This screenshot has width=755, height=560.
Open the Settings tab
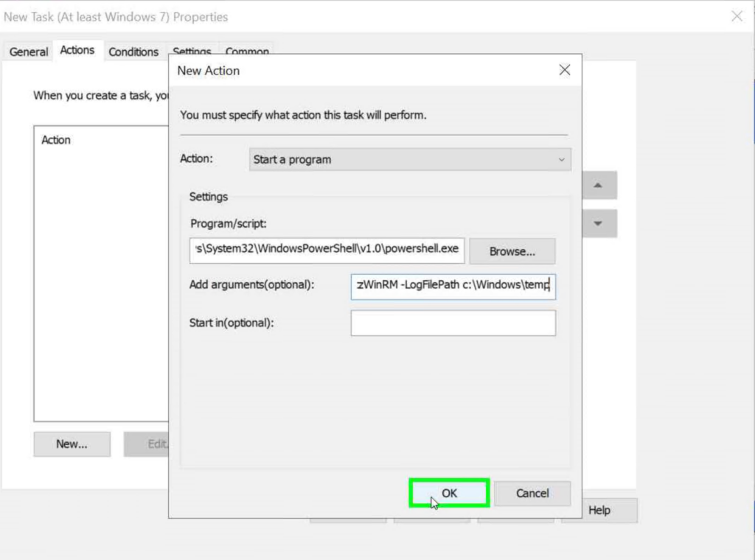[192, 52]
